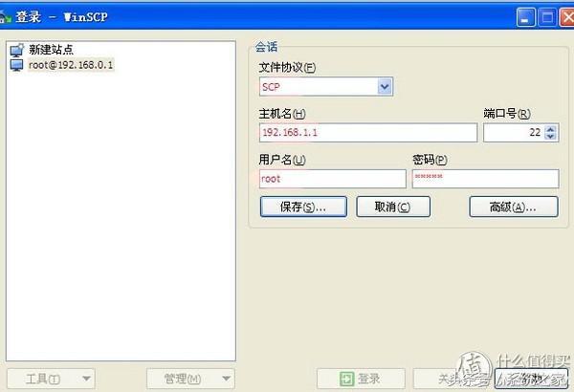Click the password field
574x392 pixels.
pos(485,179)
